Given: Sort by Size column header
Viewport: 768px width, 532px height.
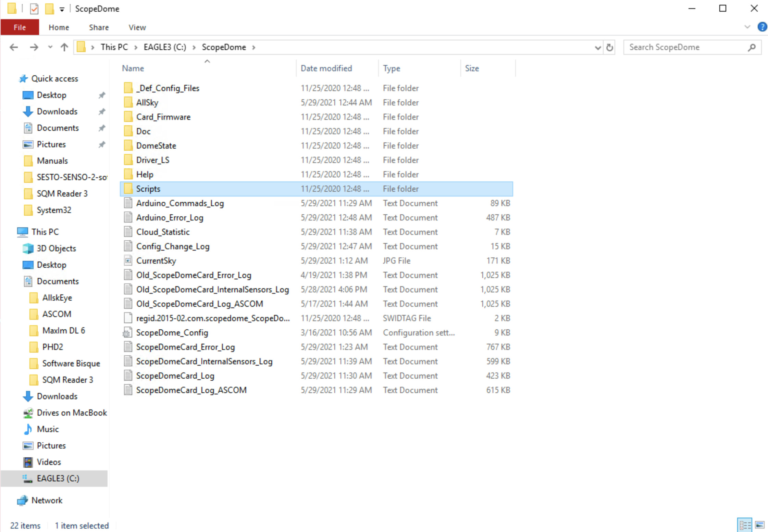Looking at the screenshot, I should click(x=472, y=68).
